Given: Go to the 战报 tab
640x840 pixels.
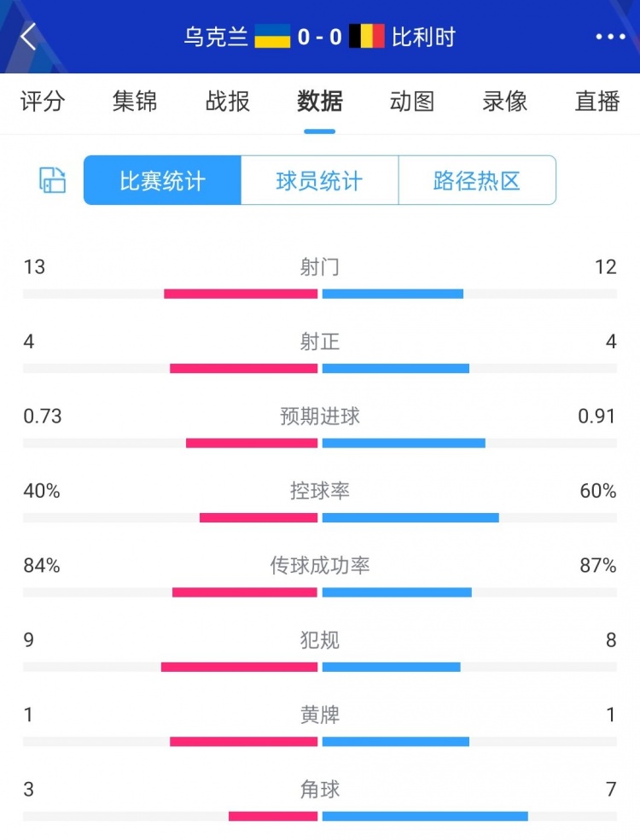Looking at the screenshot, I should coord(228,102).
